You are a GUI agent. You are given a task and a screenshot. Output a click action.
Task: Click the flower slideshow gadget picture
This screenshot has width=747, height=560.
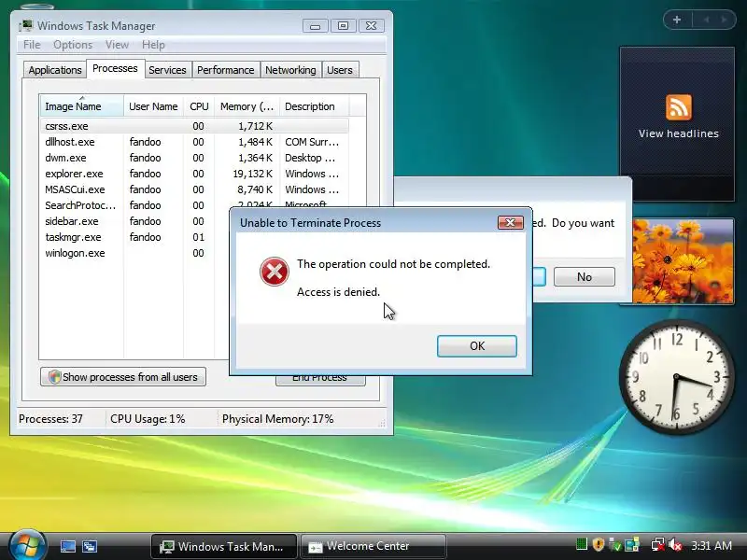point(683,261)
